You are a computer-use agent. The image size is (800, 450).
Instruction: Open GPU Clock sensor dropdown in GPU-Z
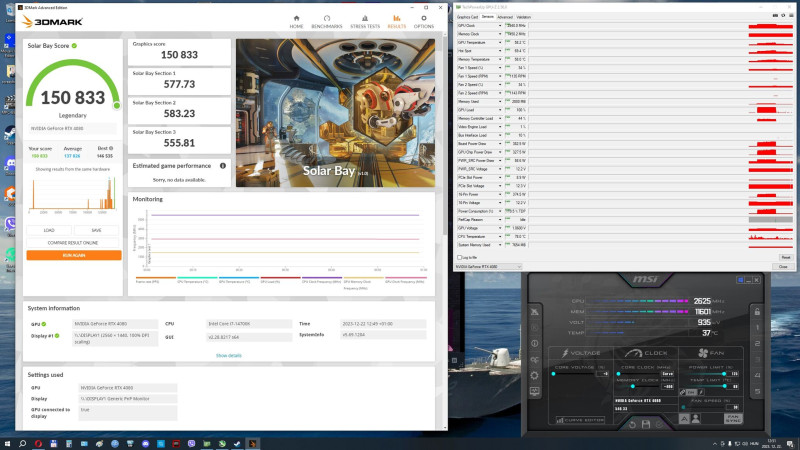pyautogui.click(x=500, y=26)
